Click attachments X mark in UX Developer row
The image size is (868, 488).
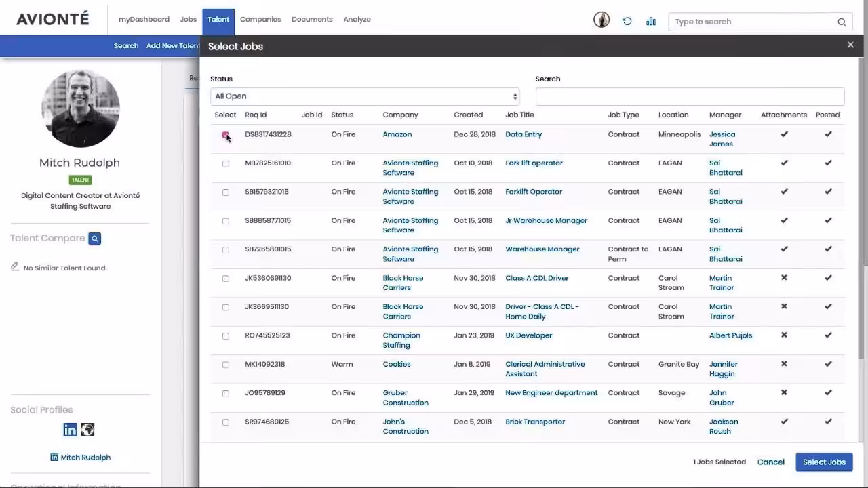784,335
